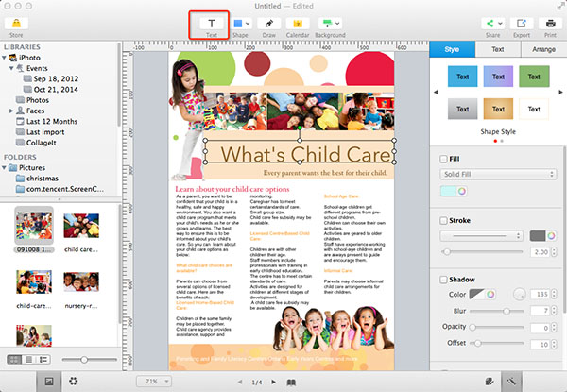Open the Share dropdown arrow
This screenshot has height=392, width=567.
[500, 24]
